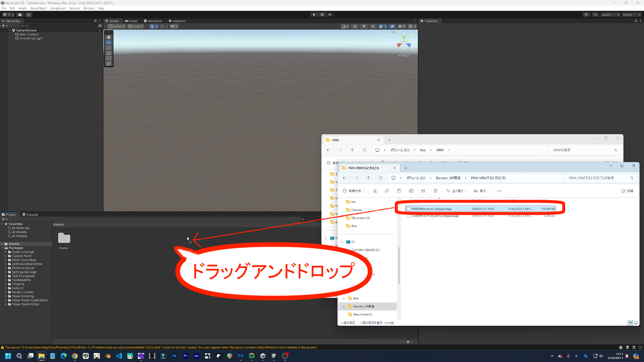Click the Pause button in the toolbar
644x362 pixels.
coord(322,14)
